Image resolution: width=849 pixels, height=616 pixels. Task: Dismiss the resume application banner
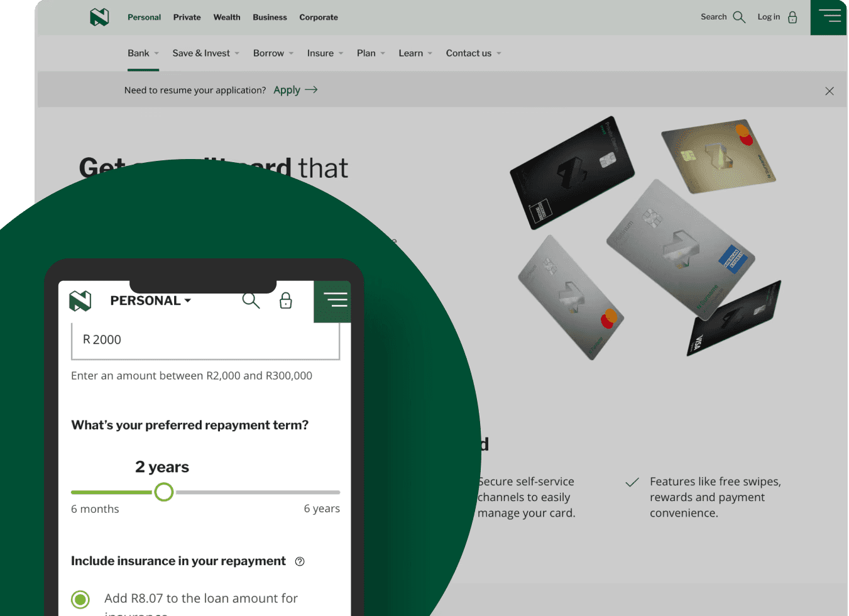(x=830, y=91)
